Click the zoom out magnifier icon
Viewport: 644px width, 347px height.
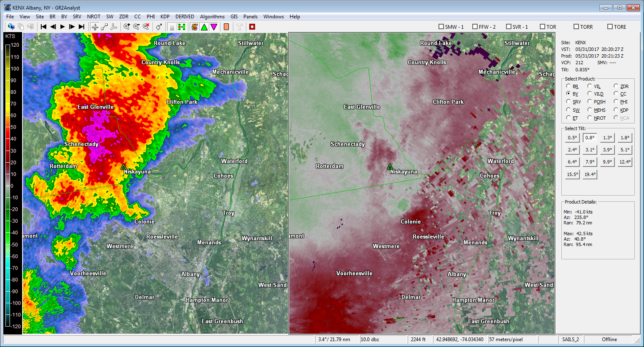coord(137,27)
